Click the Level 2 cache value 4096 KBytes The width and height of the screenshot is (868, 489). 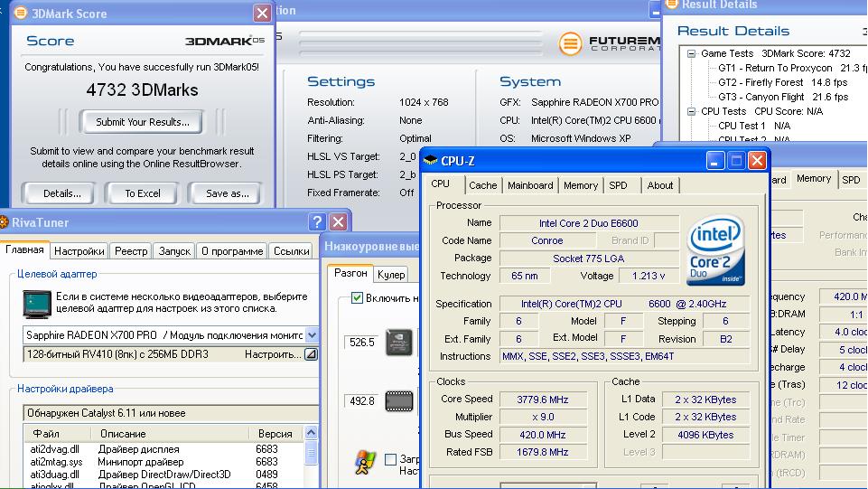(x=705, y=435)
